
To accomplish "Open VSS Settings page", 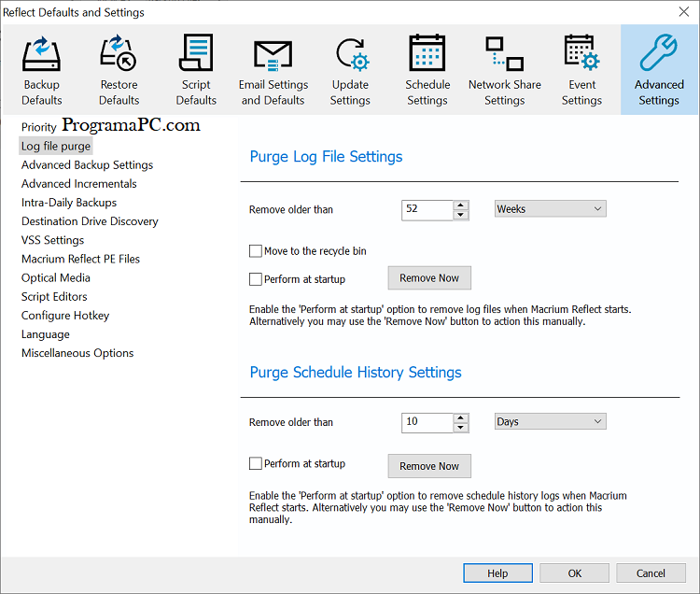I will point(52,240).
